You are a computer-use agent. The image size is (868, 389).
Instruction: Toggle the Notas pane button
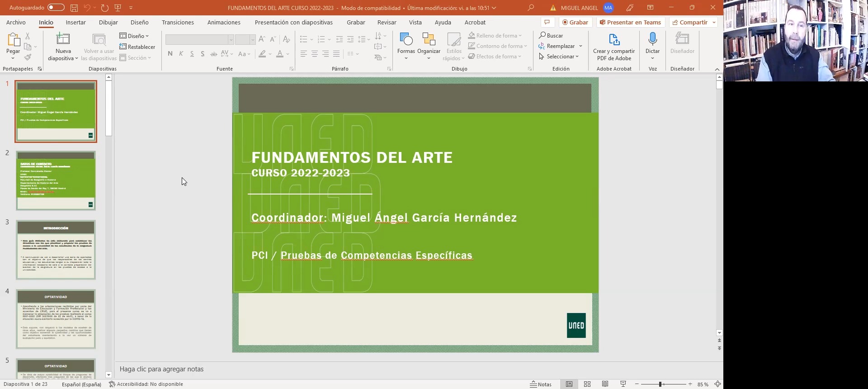[x=541, y=384]
